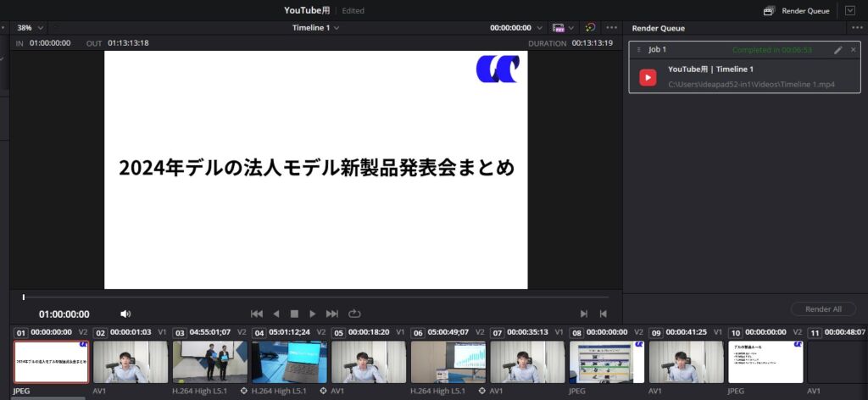Click clip 05 timecode 00:00:18:20

point(369,332)
